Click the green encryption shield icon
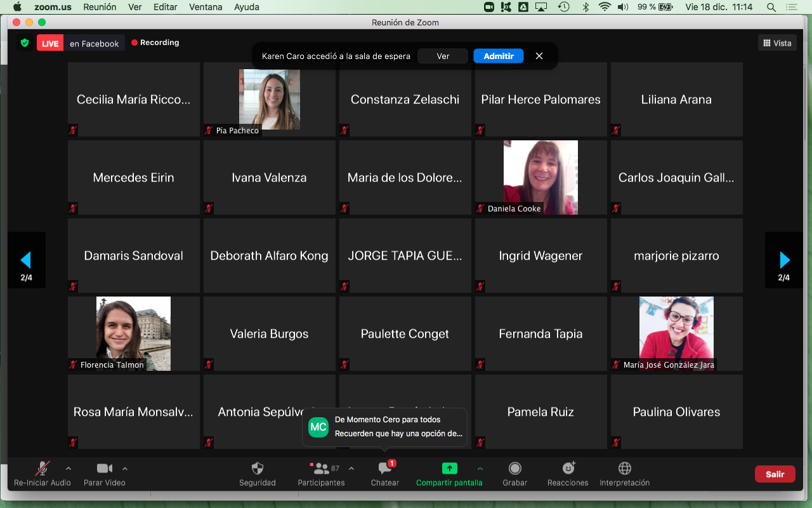 [x=25, y=43]
